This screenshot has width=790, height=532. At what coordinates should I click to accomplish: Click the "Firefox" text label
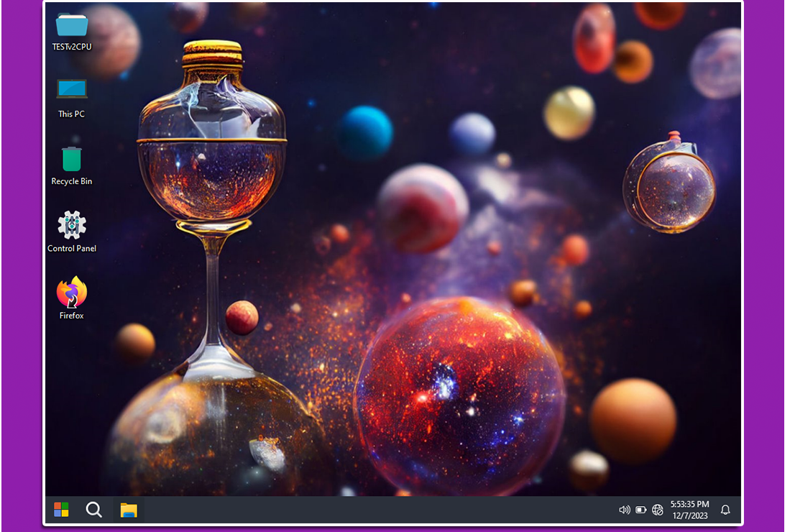pyautogui.click(x=72, y=316)
